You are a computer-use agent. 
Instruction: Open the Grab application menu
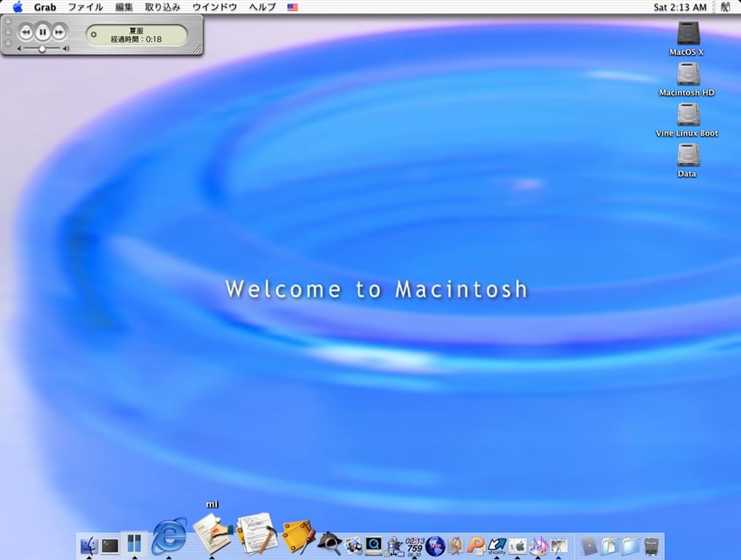click(x=45, y=7)
